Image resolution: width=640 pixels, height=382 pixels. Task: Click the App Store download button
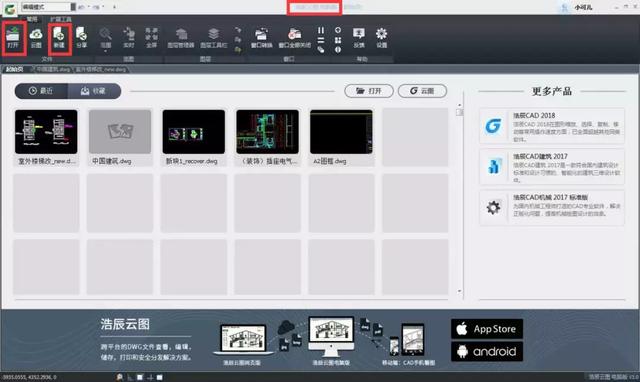coord(487,329)
